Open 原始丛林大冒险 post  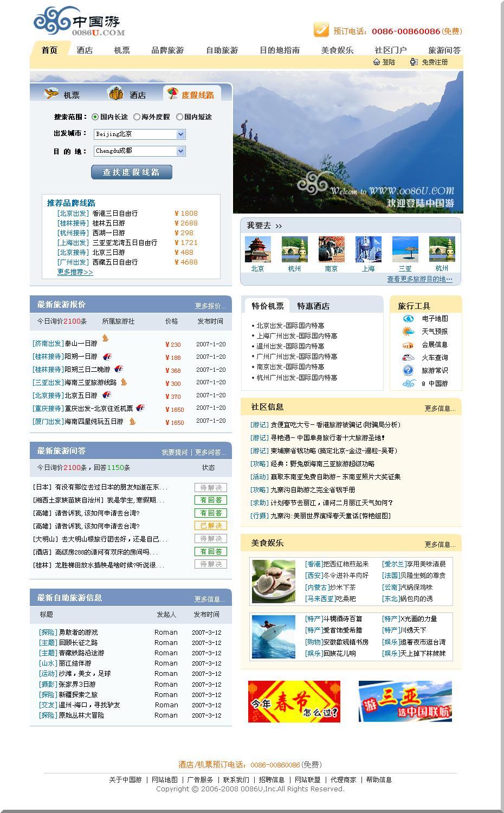pyautogui.click(x=82, y=715)
